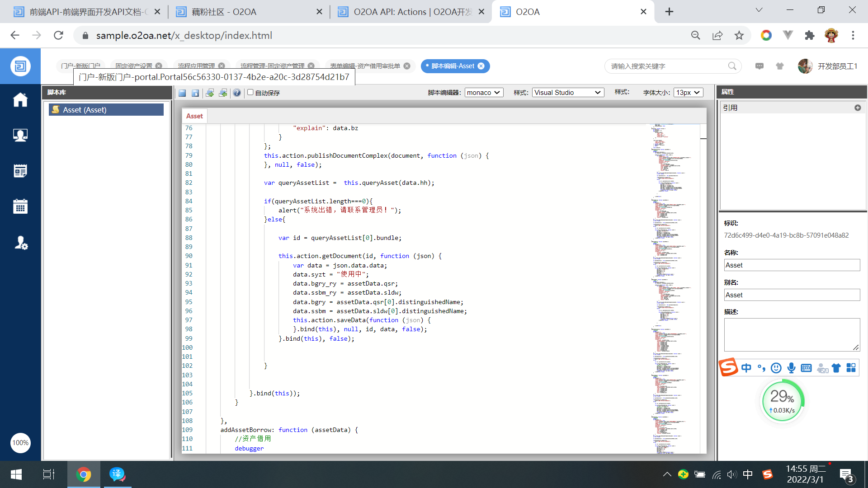This screenshot has height=488, width=868.
Task: Click the save-as floppy icon
Action: [x=195, y=93]
